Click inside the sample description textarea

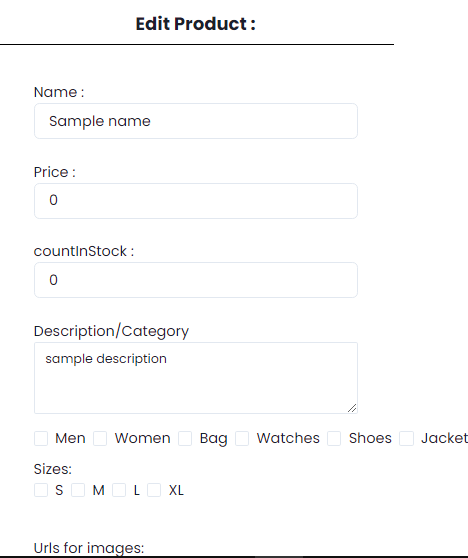196,378
